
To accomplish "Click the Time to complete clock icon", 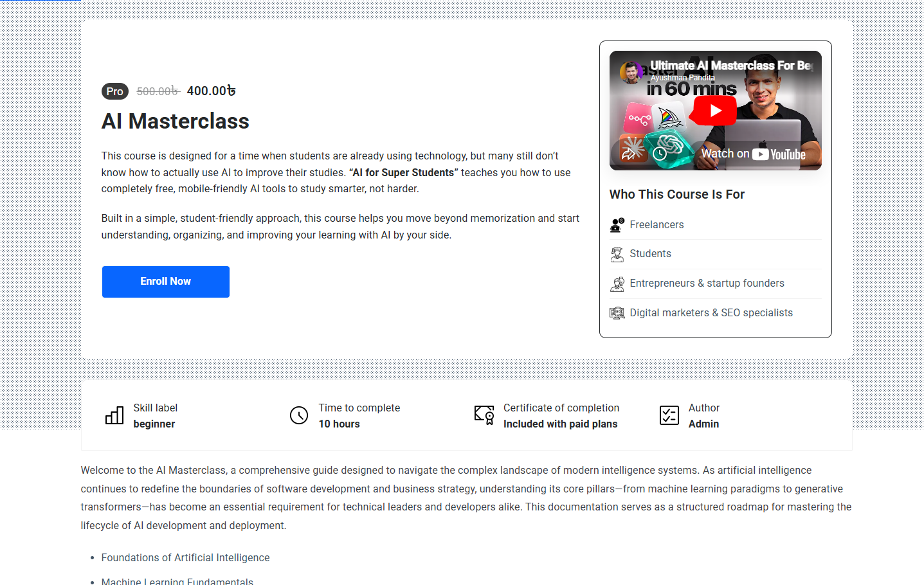I will coord(299,415).
